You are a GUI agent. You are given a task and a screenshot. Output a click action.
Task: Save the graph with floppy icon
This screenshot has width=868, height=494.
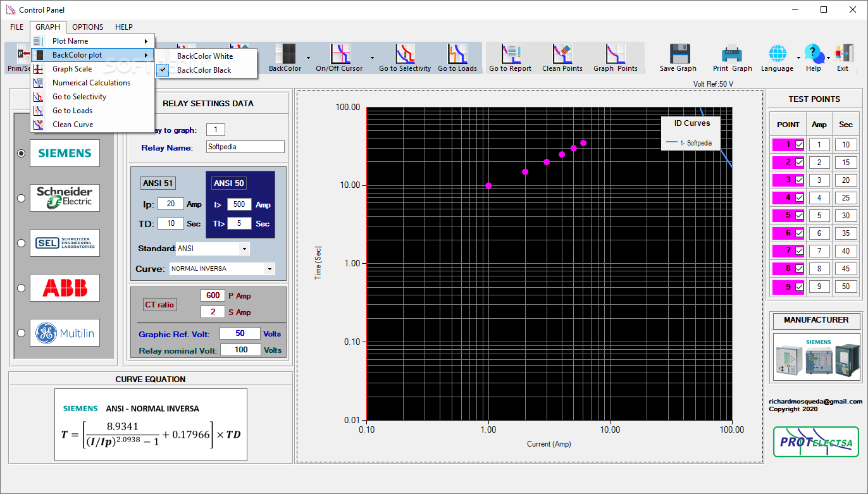click(679, 54)
